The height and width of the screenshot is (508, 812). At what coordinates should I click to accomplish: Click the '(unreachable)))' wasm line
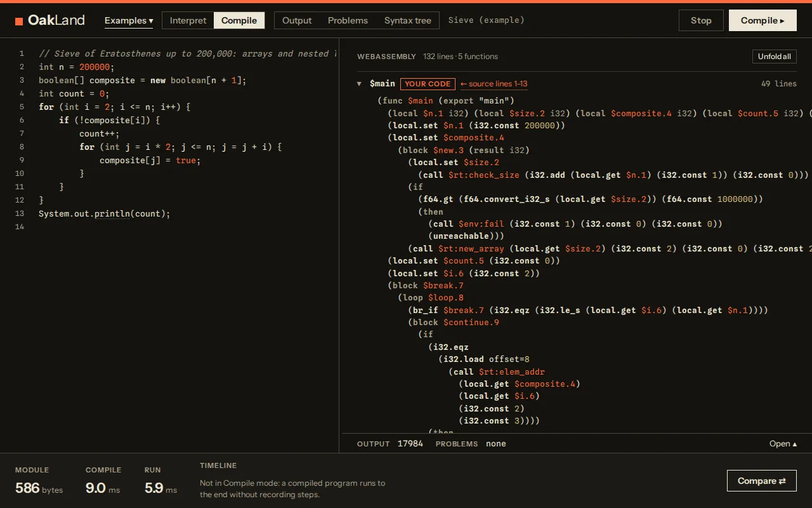466,236
